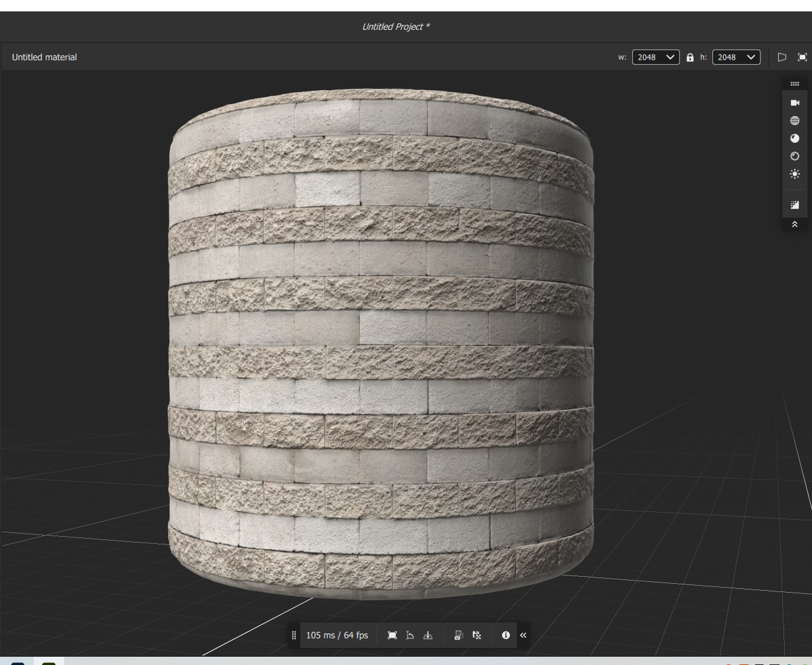Open the mesh shape settings icon
This screenshot has width=812, height=665.
(794, 156)
